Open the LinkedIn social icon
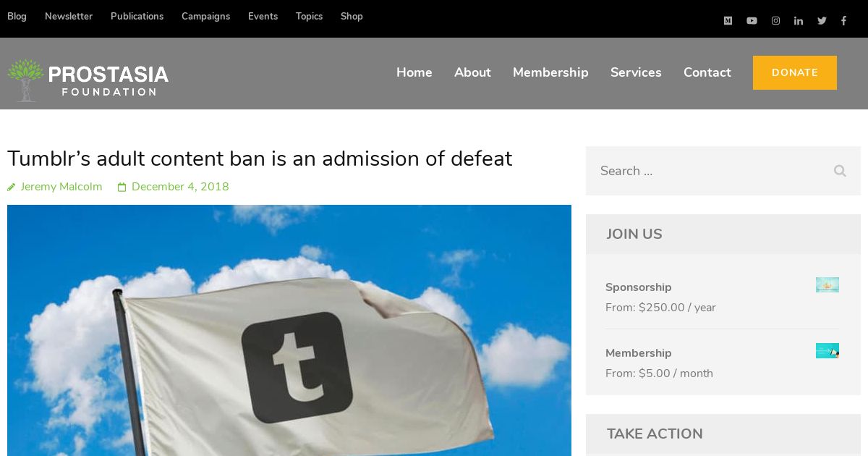 pos(799,21)
